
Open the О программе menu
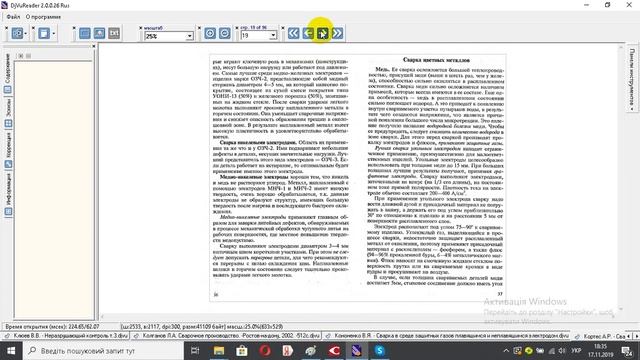(43, 17)
